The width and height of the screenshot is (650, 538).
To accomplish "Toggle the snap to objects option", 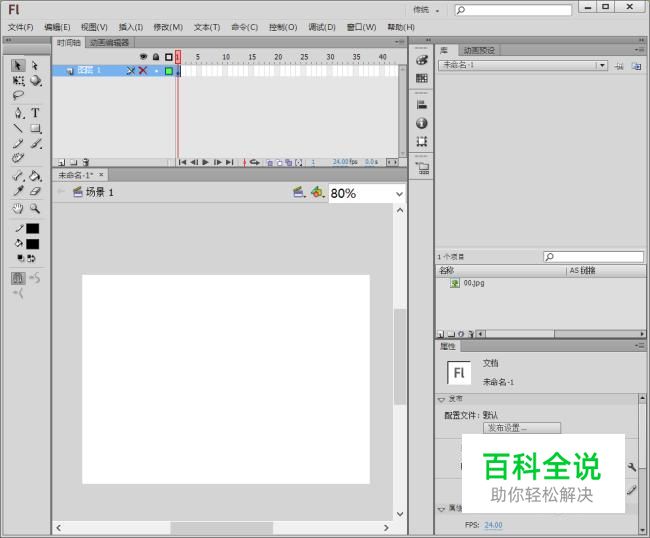I will (18, 278).
